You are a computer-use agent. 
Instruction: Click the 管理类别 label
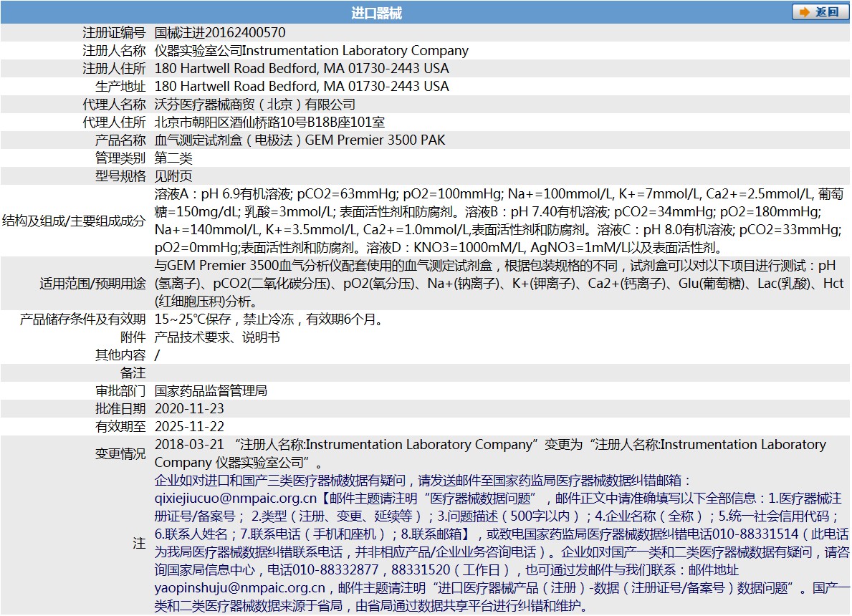tap(120, 158)
